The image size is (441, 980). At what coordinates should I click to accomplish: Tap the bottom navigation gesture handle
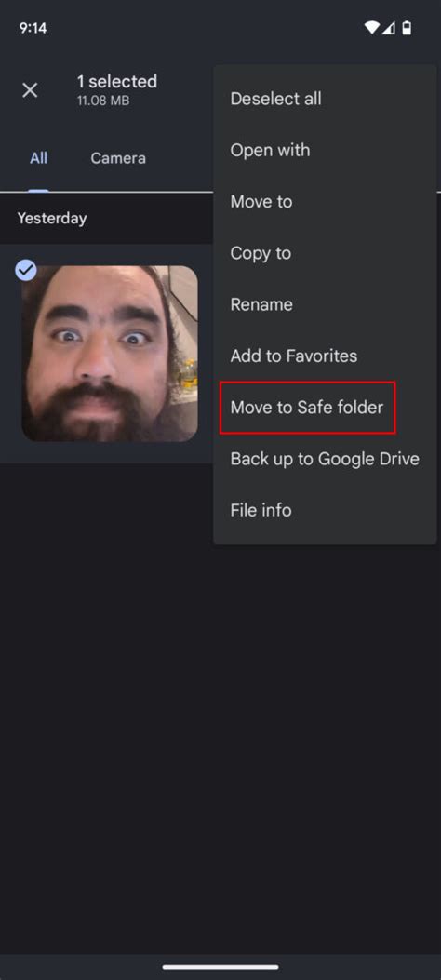point(220,967)
